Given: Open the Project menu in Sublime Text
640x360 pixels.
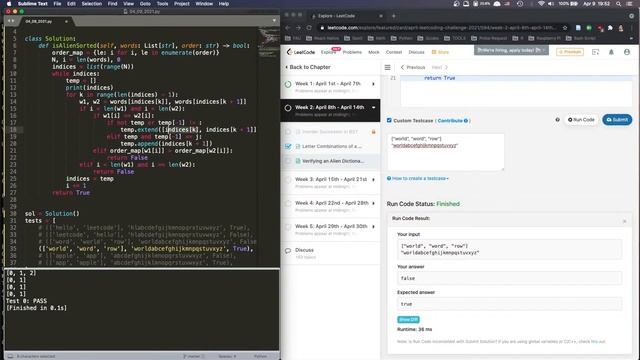Looking at the screenshot, I should point(182,4).
